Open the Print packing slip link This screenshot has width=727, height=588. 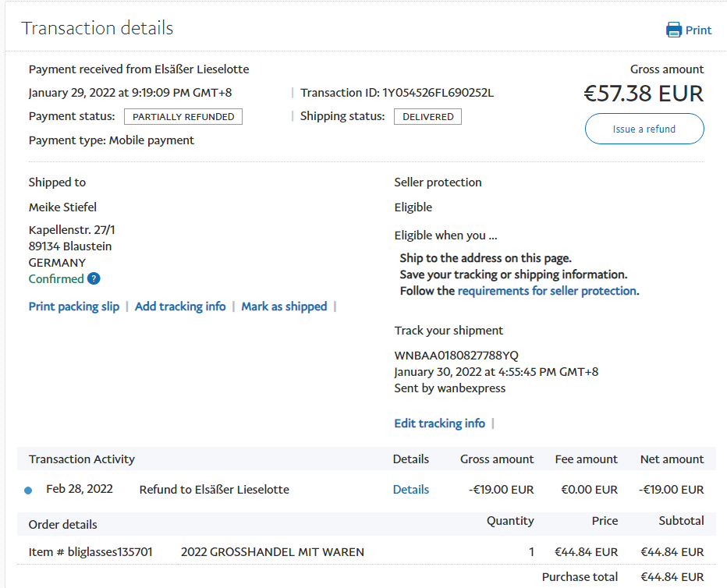click(x=74, y=306)
